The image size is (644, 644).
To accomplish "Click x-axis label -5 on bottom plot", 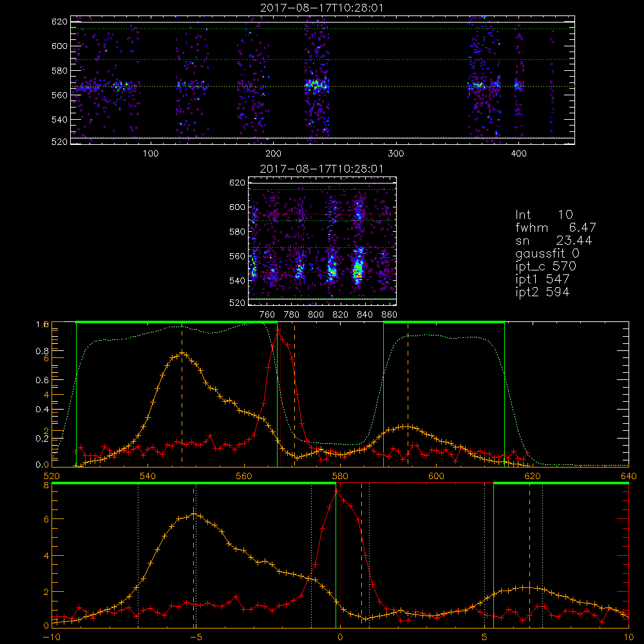I will click(x=196, y=638).
